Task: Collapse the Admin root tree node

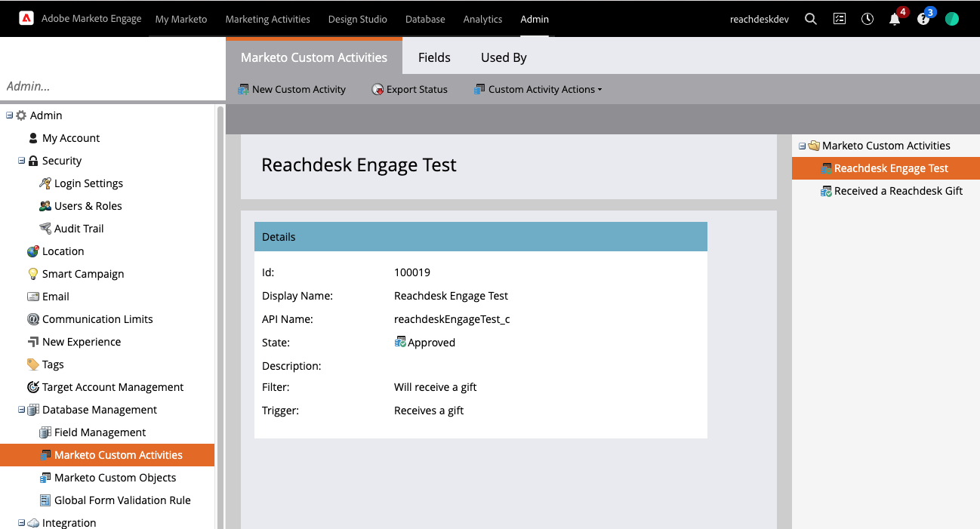Action: (x=10, y=115)
